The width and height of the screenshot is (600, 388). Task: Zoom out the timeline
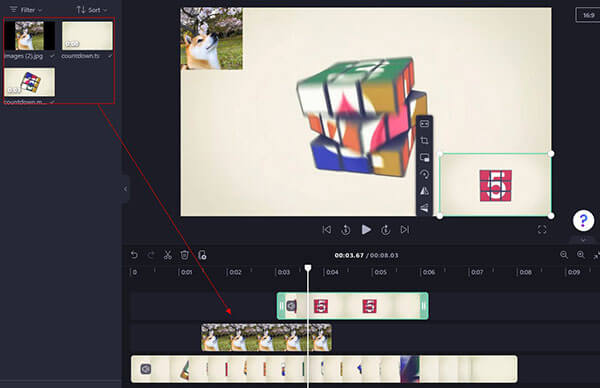point(564,255)
